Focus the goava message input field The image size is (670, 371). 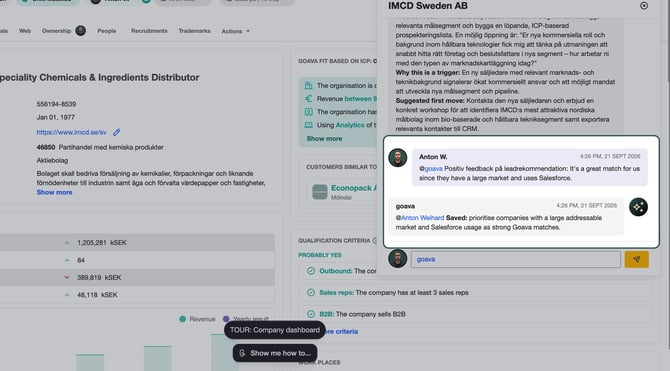tap(515, 259)
